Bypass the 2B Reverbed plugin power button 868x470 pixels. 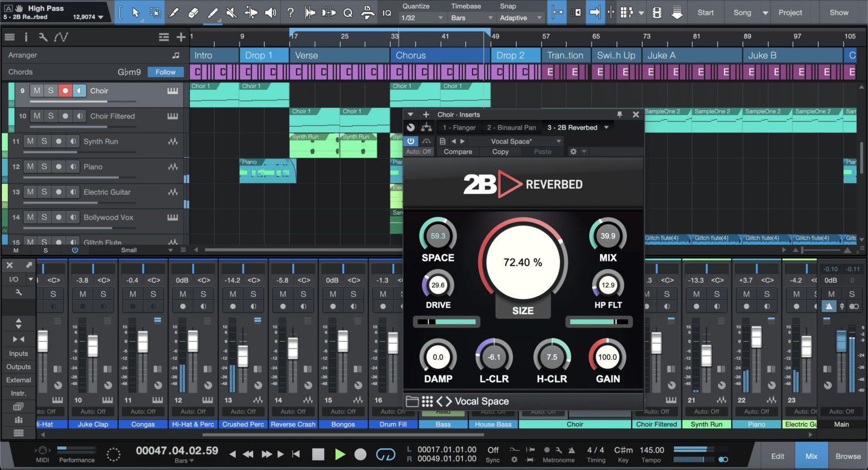[410, 141]
